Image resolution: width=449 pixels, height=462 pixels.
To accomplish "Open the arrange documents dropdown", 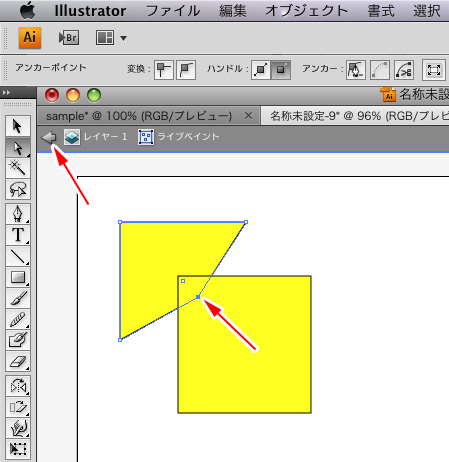I will (x=123, y=38).
